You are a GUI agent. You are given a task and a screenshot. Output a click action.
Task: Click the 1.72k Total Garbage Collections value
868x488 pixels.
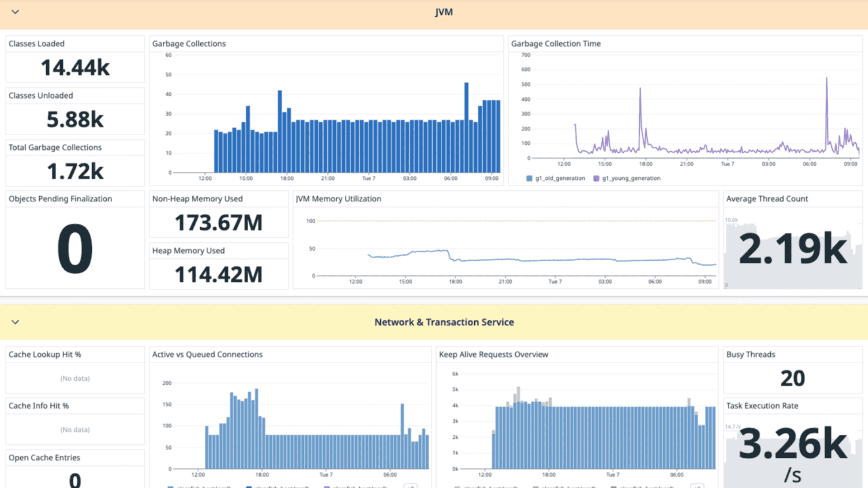click(x=75, y=172)
